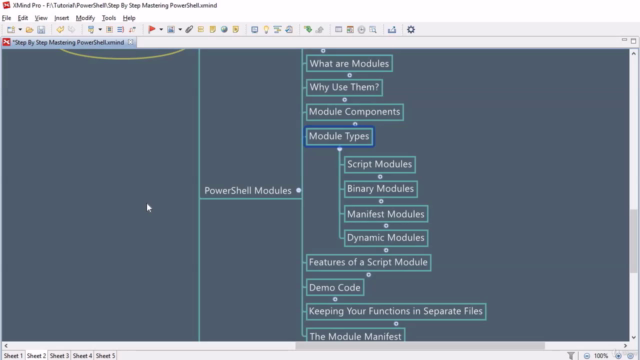Open the Tools menu
Image resolution: width=640 pixels, height=360 pixels.
(x=109, y=18)
